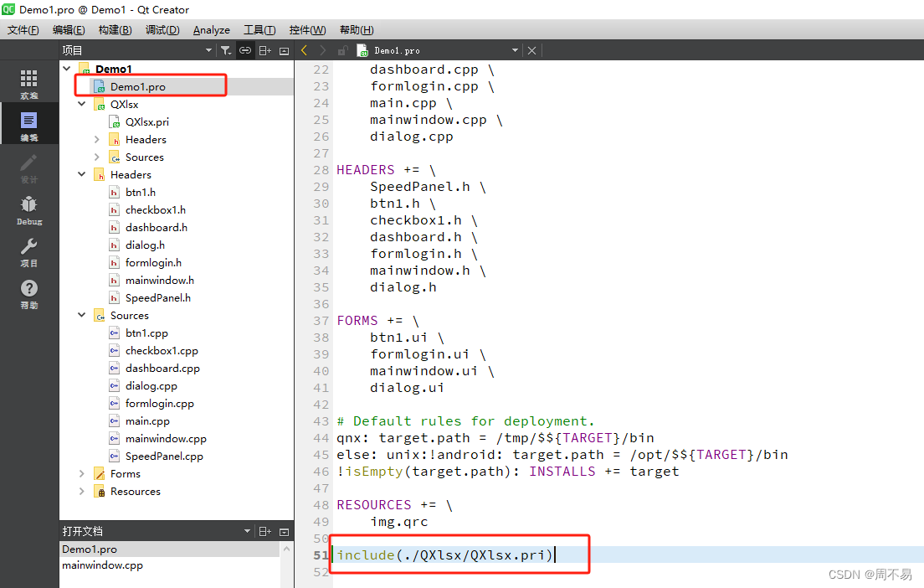Go forward in editor navigation history
The image size is (924, 588).
[322, 51]
